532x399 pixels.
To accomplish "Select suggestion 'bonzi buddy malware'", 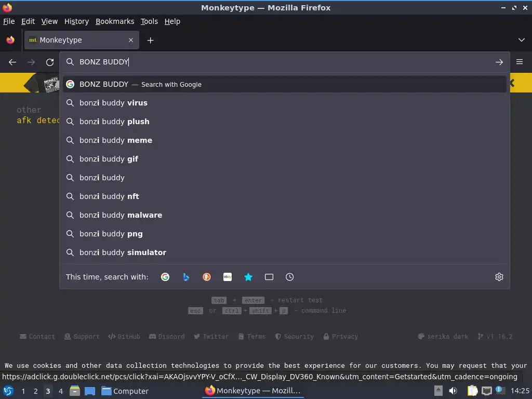I will [285, 215].
